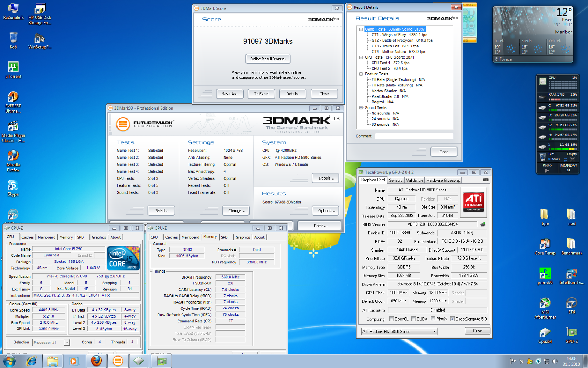
Task: Open EVEREST Ultimate desktop icon
Action: pyautogui.click(x=13, y=102)
